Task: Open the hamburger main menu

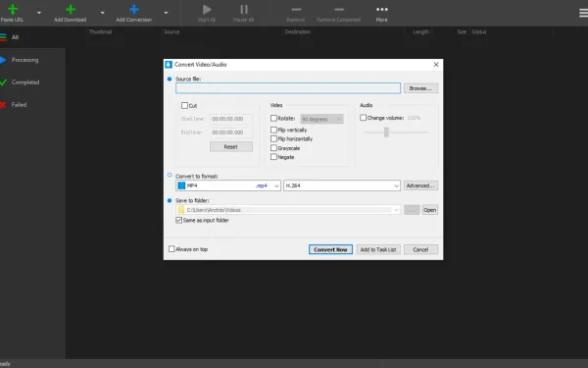Action: click(x=583, y=13)
